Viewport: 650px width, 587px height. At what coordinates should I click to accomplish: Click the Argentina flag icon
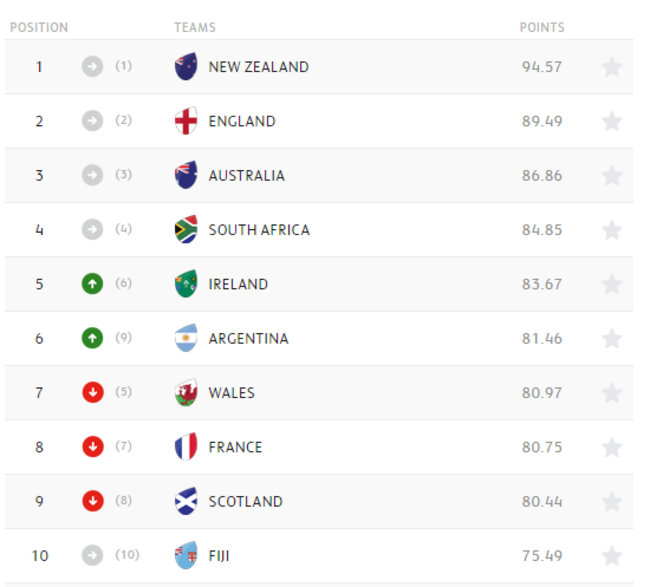coord(186,339)
